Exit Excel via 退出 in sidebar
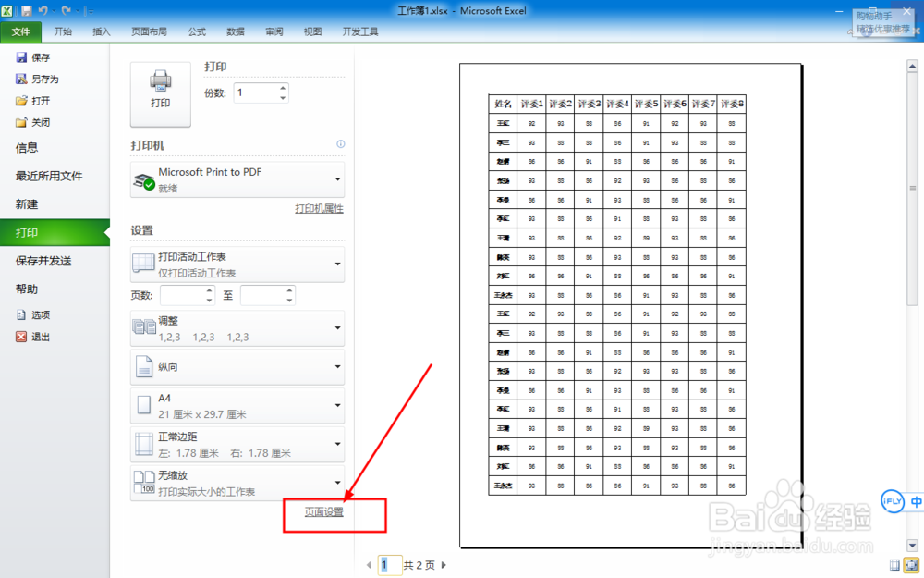Image resolution: width=924 pixels, height=578 pixels. [33, 337]
